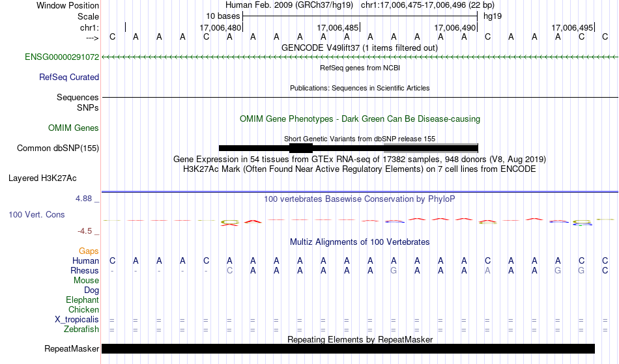The height and width of the screenshot is (364, 619).
Task: Click the chr1: ruler label
Action: [90, 27]
